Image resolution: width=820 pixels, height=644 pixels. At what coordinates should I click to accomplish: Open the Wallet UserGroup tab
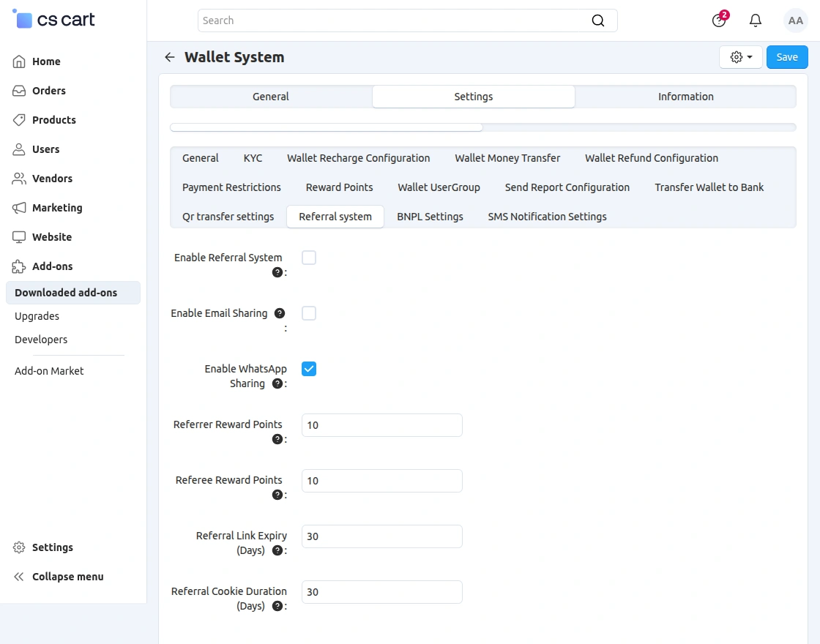[x=439, y=187]
